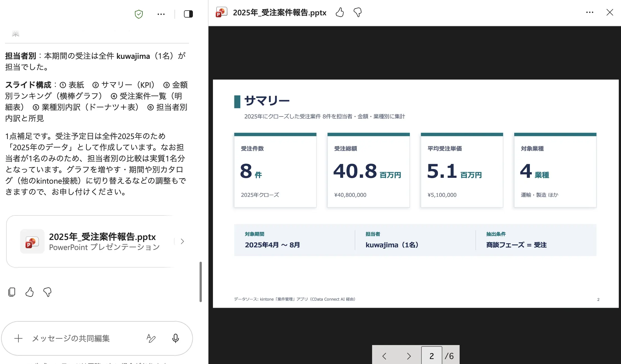Viewport: 621px width, 364px height.
Task: Click the サマリー slide heading
Action: (x=267, y=101)
